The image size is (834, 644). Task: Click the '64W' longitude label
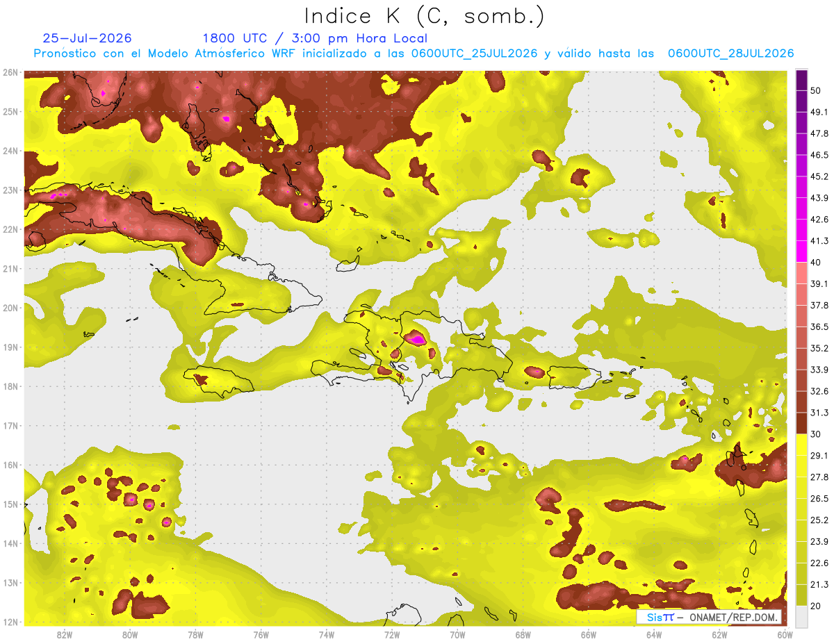653,634
